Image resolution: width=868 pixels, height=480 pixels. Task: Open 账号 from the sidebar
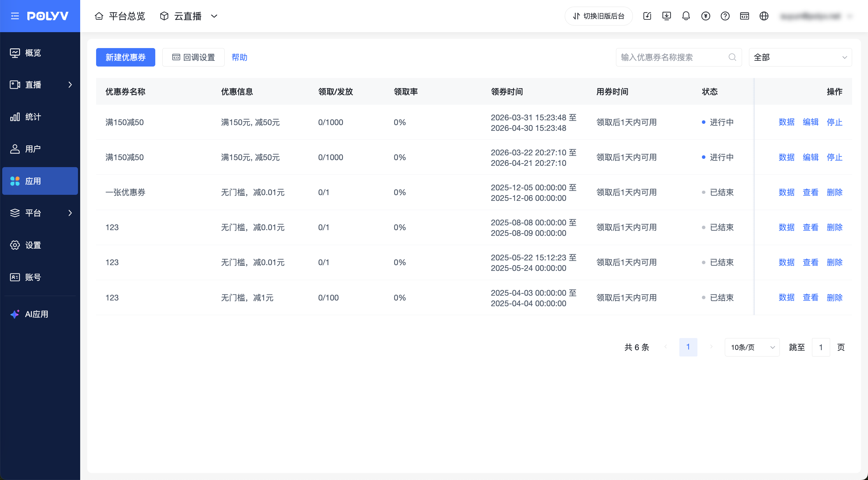click(40, 277)
